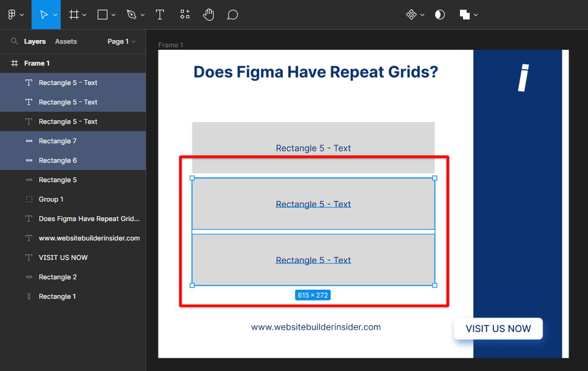
Task: Switch to the Assets tab
Action: point(66,41)
